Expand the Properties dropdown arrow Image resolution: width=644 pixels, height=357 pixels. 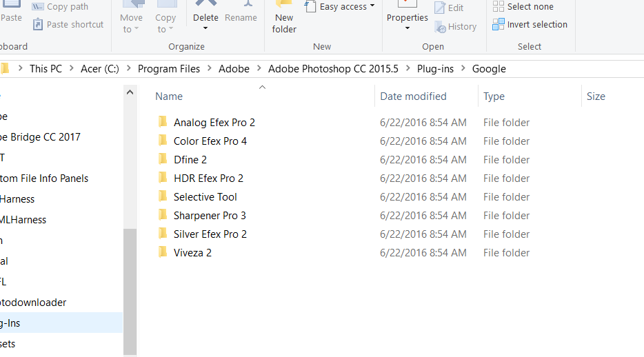pos(407,28)
